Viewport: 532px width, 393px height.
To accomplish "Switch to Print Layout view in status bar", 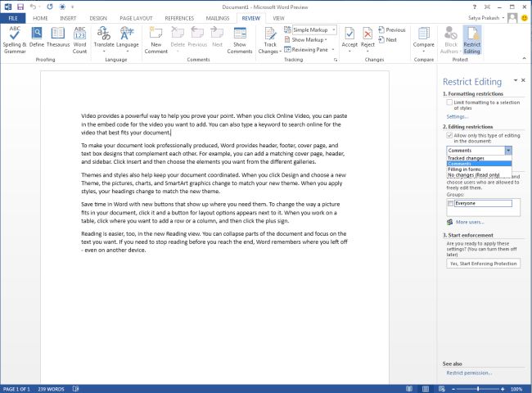I will 426,389.
